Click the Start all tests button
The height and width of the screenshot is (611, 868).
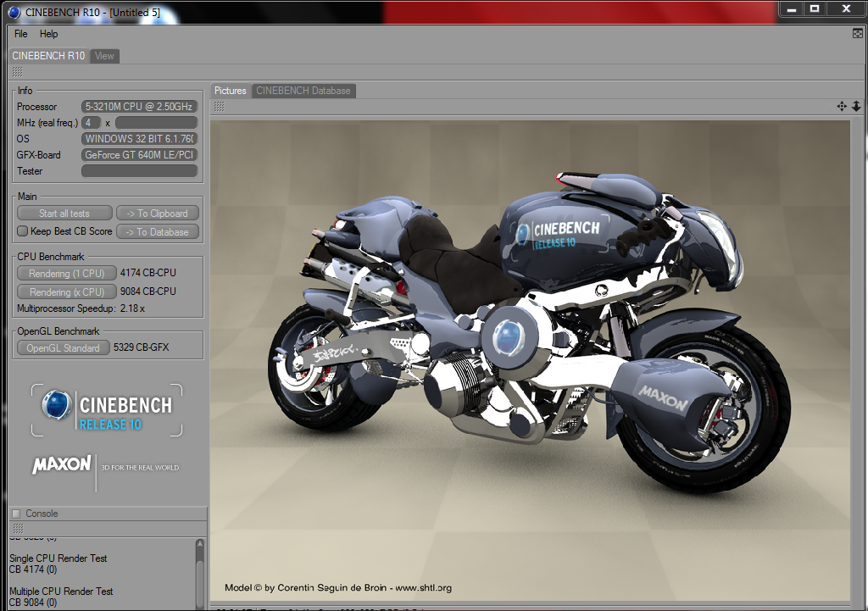[x=64, y=213]
